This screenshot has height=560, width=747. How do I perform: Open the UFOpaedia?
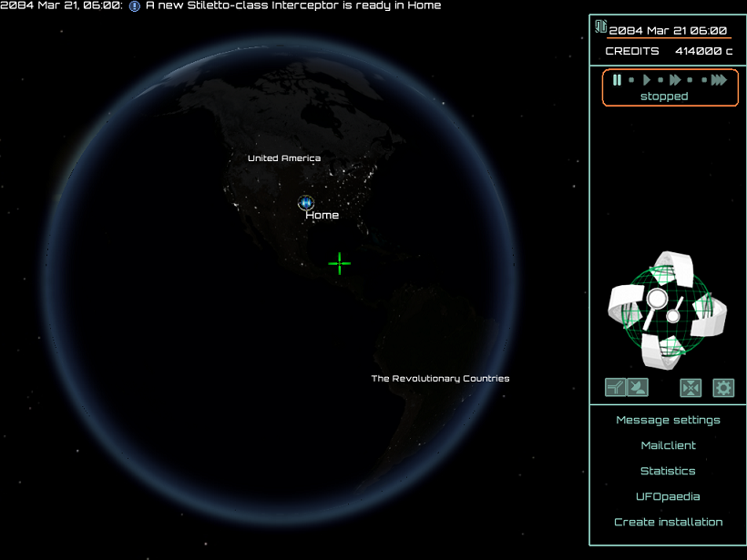668,496
